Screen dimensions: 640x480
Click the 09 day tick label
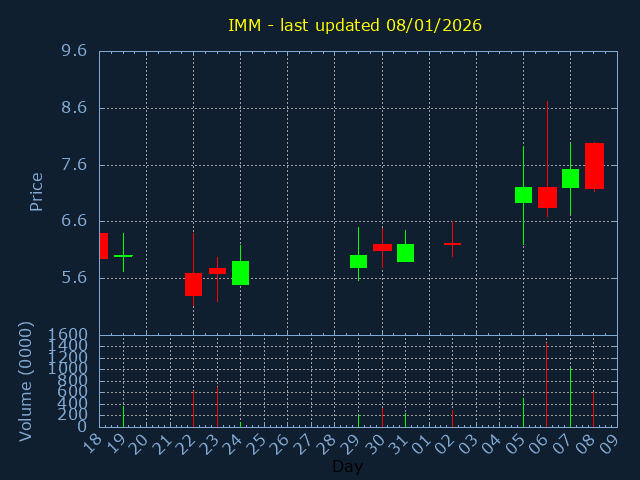point(608,441)
